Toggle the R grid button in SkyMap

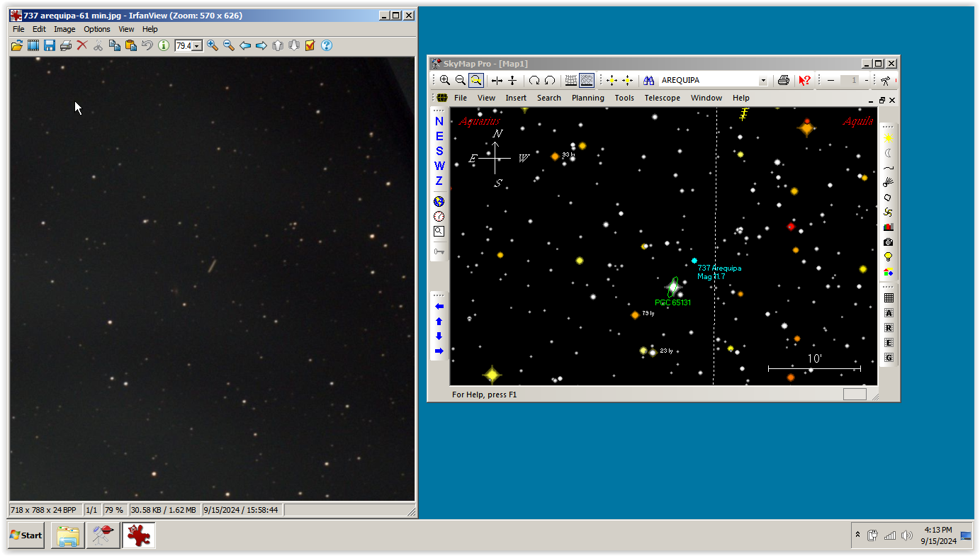click(x=889, y=328)
